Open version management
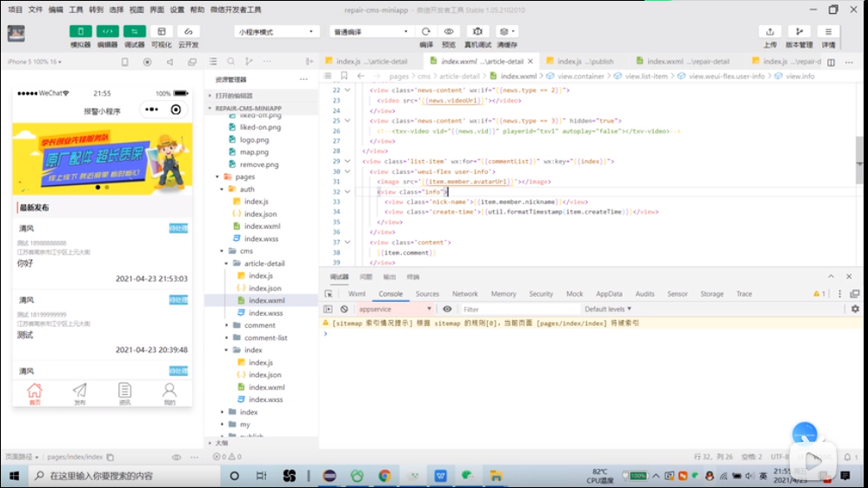The height and width of the screenshot is (488, 868). pyautogui.click(x=798, y=31)
